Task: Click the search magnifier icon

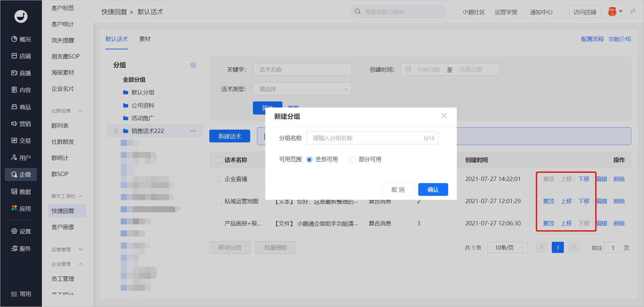Action: point(358,12)
